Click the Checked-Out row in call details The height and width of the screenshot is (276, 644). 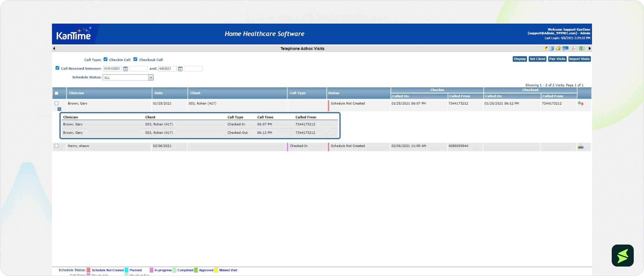point(200,133)
